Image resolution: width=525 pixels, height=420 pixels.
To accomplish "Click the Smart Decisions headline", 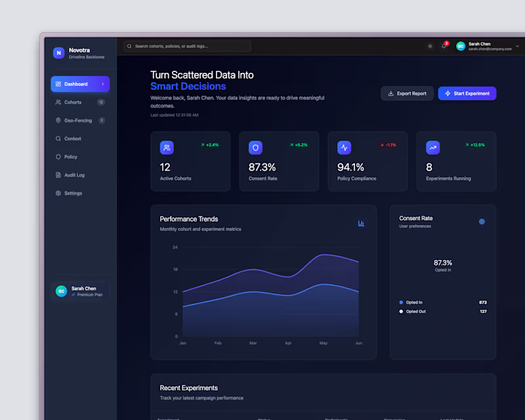I will coord(188,87).
